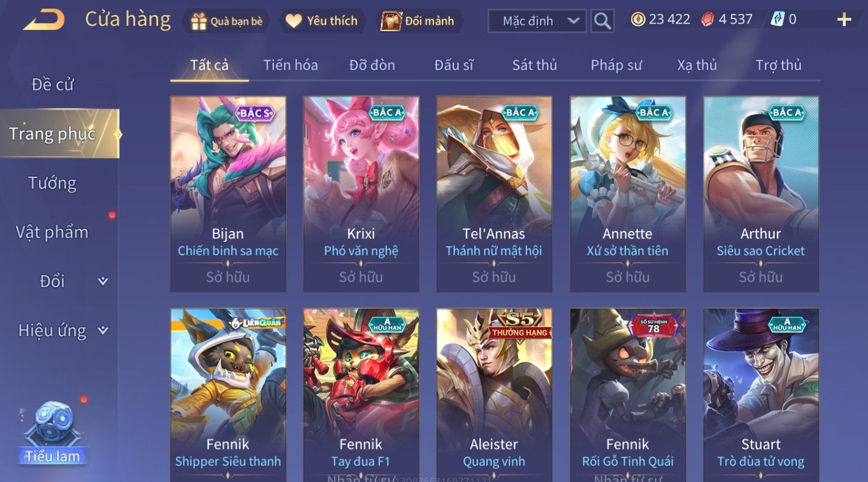Screen dimensions: 868x482
Task: Click the Quà bạn bè gift icon
Action: [x=199, y=21]
